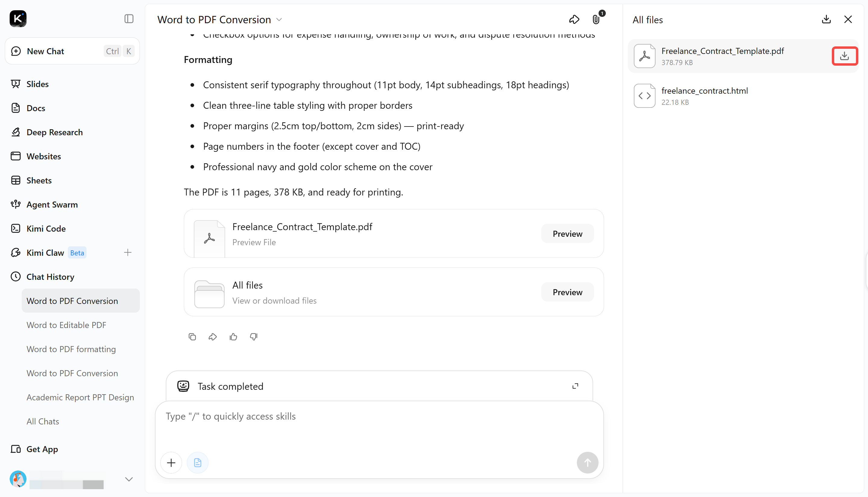Toggle the document skill chip in the composer
The height and width of the screenshot is (497, 868).
click(x=197, y=463)
